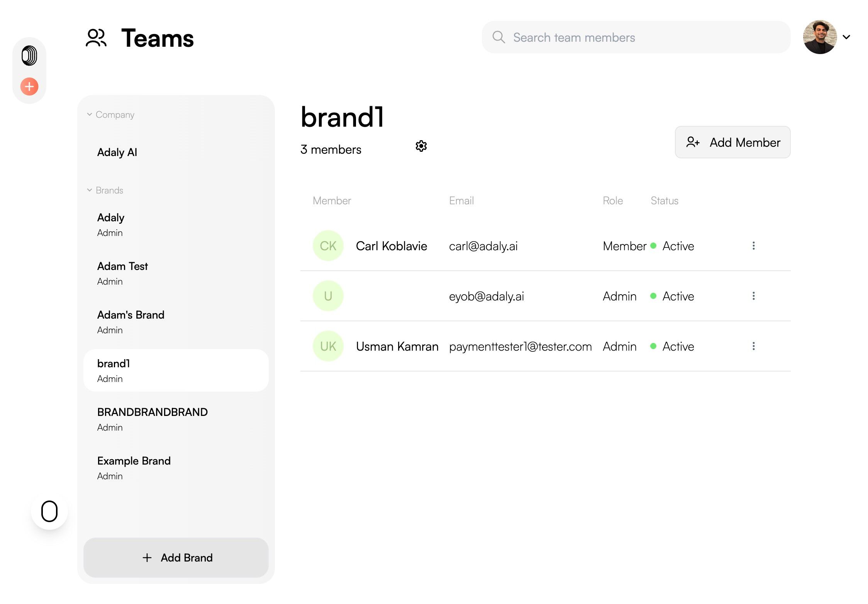The image size is (868, 604).
Task: Click the Adaly logo icon in sidebar
Action: (29, 56)
